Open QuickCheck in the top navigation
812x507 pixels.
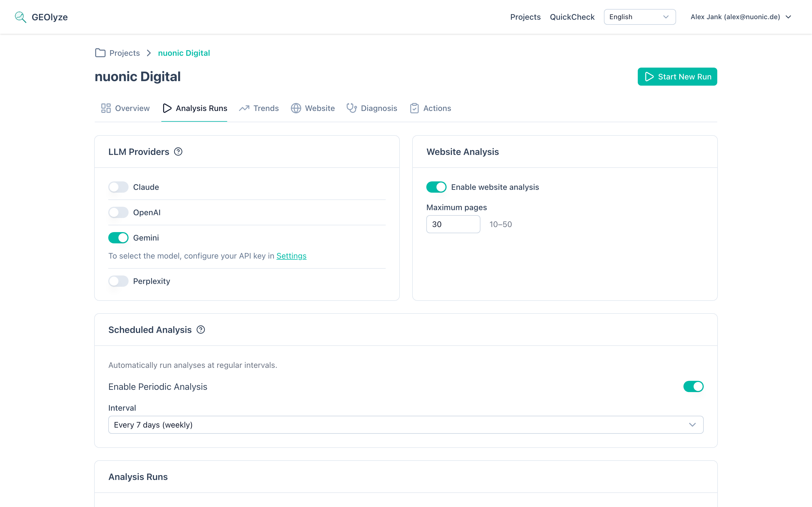572,17
